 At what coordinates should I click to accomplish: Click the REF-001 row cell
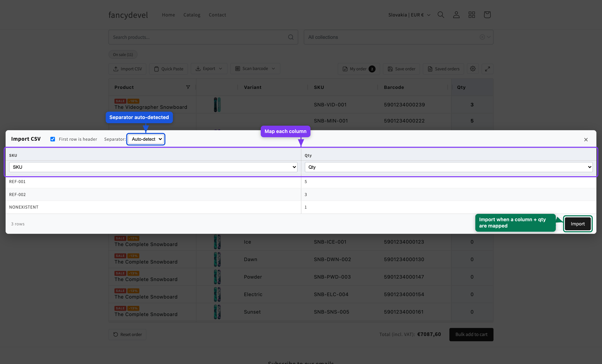[x=153, y=181]
